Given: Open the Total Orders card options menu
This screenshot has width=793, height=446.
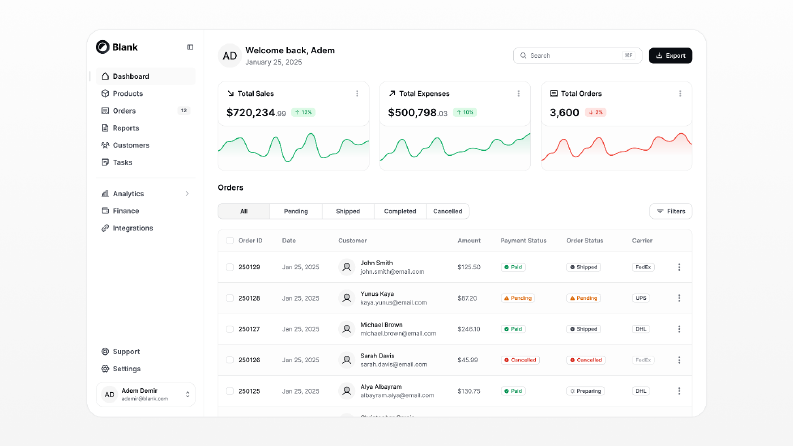Looking at the screenshot, I should click(x=680, y=94).
